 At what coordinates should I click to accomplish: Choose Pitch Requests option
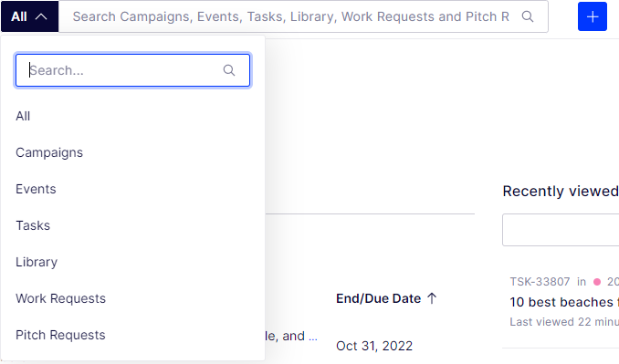click(60, 335)
